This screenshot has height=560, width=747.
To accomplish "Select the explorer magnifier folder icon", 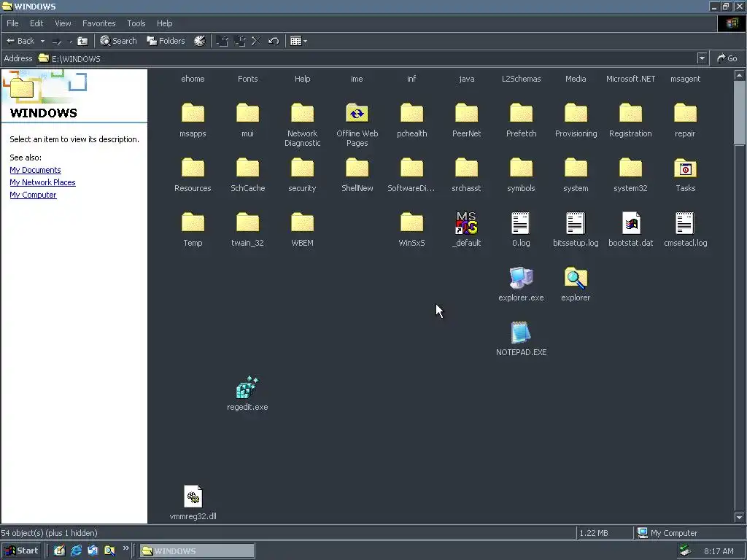I will point(576,278).
